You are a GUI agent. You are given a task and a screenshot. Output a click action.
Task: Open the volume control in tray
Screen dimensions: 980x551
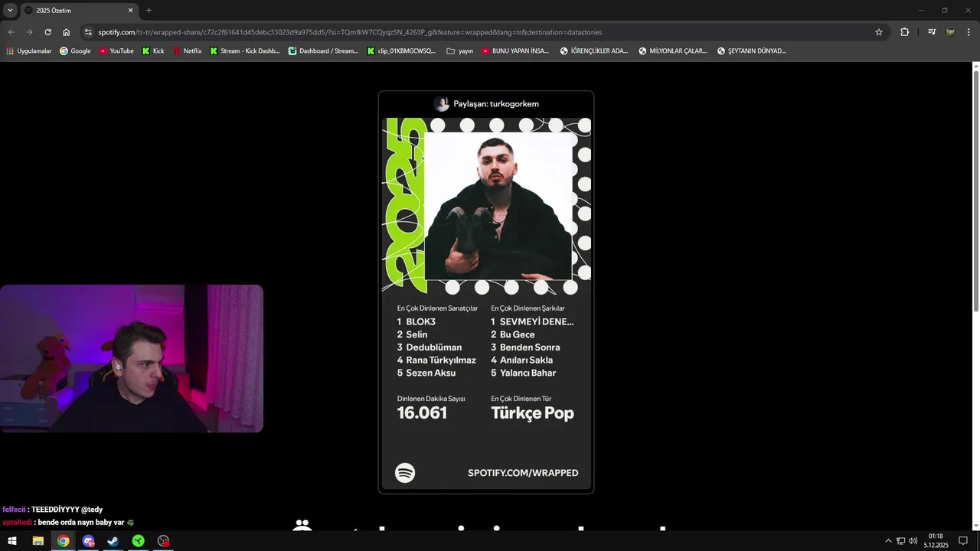913,541
